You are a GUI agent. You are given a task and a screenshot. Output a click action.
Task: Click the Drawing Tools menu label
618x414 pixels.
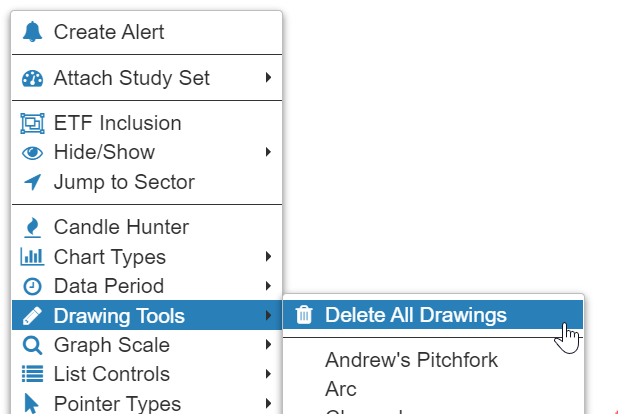[119, 316]
